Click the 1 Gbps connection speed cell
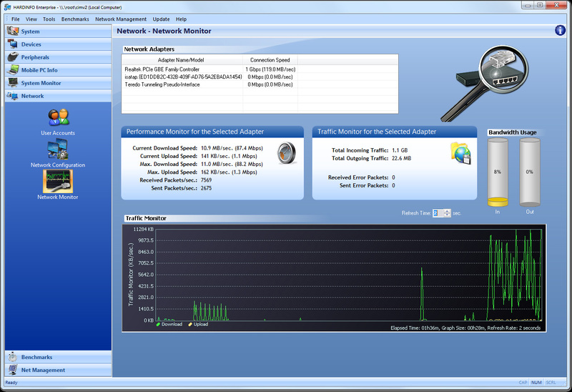The width and height of the screenshot is (572, 392). point(270,69)
